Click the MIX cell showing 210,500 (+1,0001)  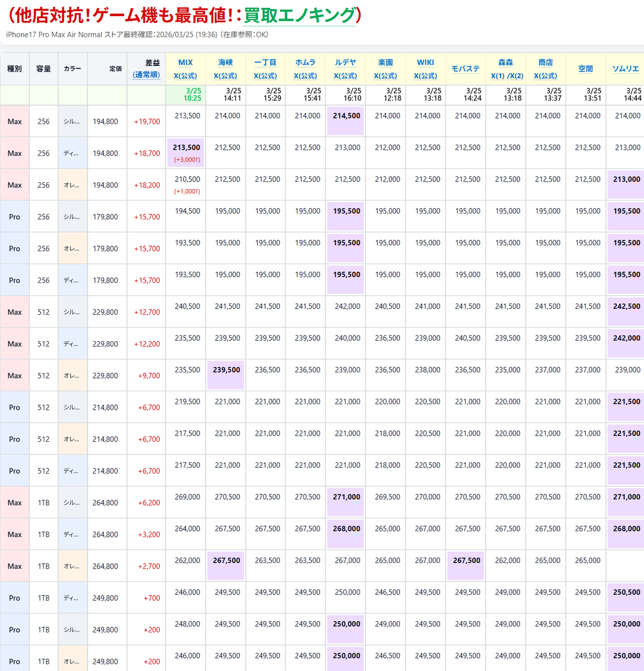pyautogui.click(x=186, y=185)
